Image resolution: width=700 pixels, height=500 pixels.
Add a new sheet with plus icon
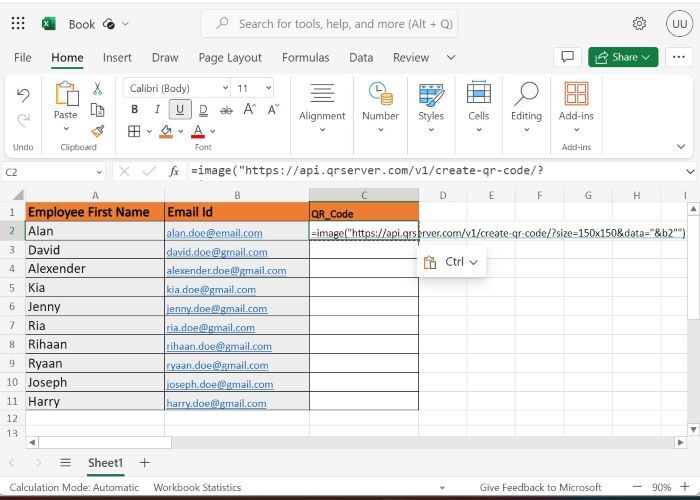coord(144,462)
